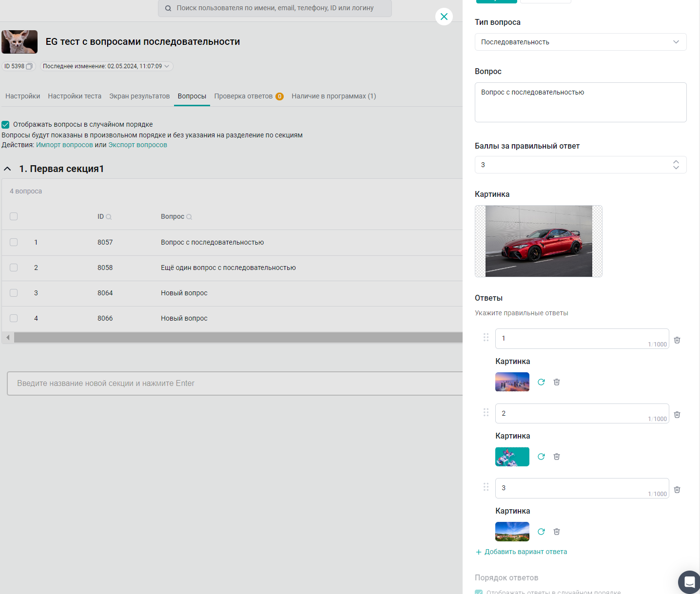Viewport: 700px width, 594px height.
Task: Open Новый вопрос with ID 8064
Action: 184,293
